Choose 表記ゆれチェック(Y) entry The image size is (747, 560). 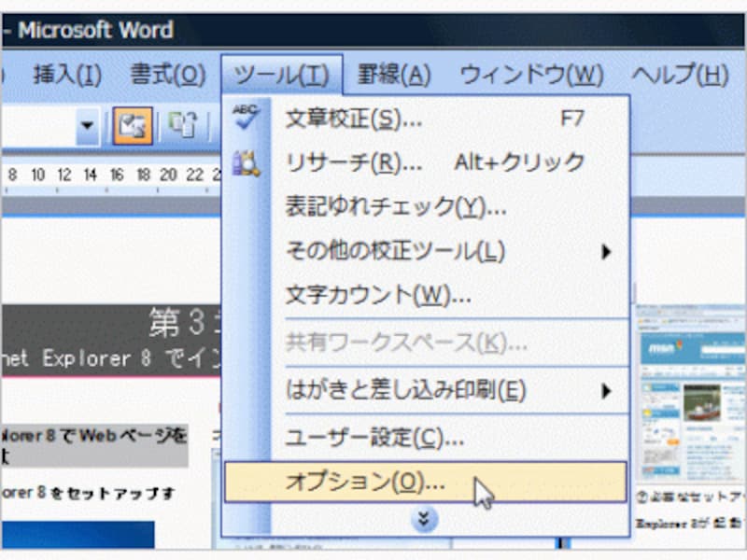pyautogui.click(x=427, y=206)
